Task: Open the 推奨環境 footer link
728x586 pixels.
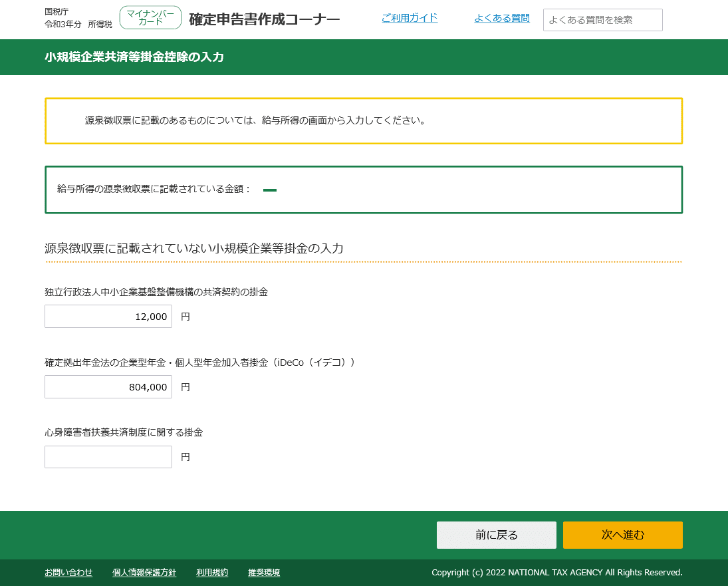Action: pyautogui.click(x=263, y=572)
